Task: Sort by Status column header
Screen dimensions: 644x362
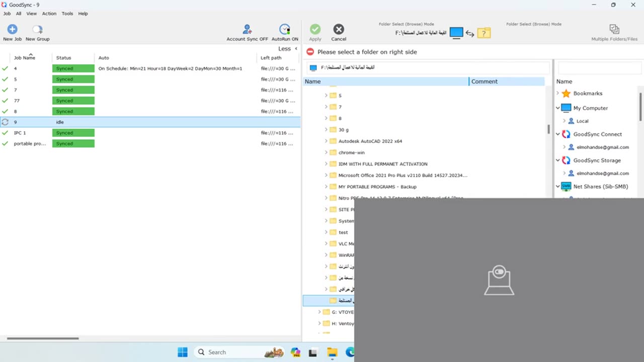Action: click(64, 58)
